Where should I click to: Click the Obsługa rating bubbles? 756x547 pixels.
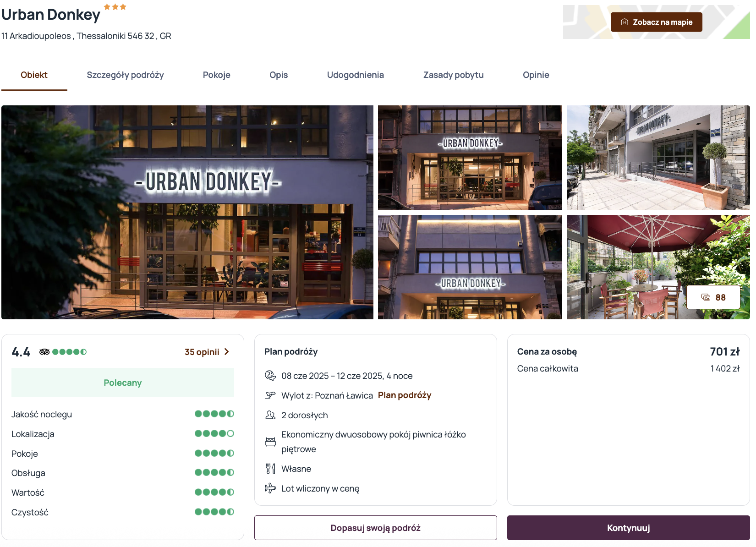214,472
